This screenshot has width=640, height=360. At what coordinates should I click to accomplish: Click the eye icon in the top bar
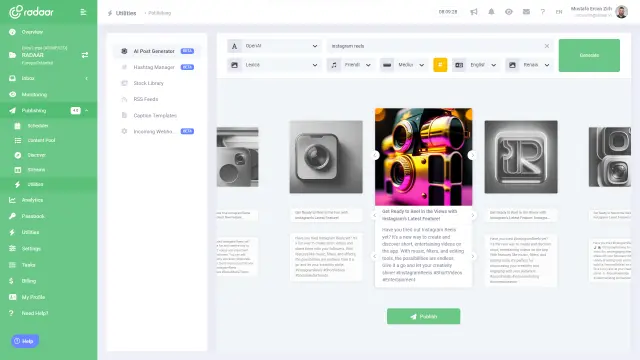click(x=509, y=12)
